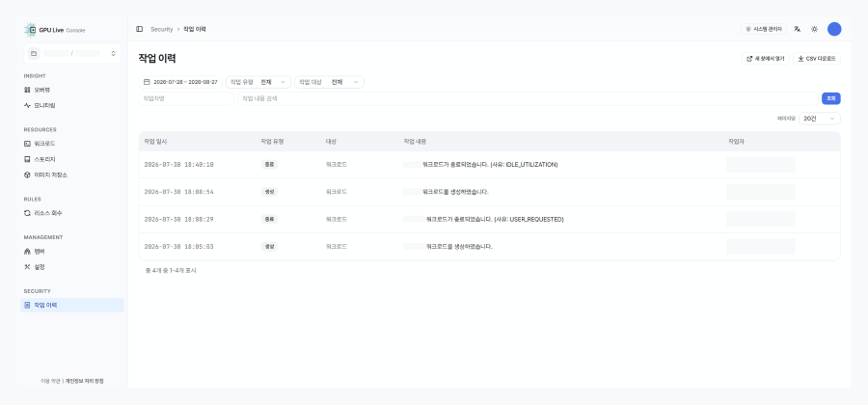Image resolution: width=868 pixels, height=405 pixels.
Task: Click the 생성 badge in the 18:08:54 row
Action: click(270, 192)
